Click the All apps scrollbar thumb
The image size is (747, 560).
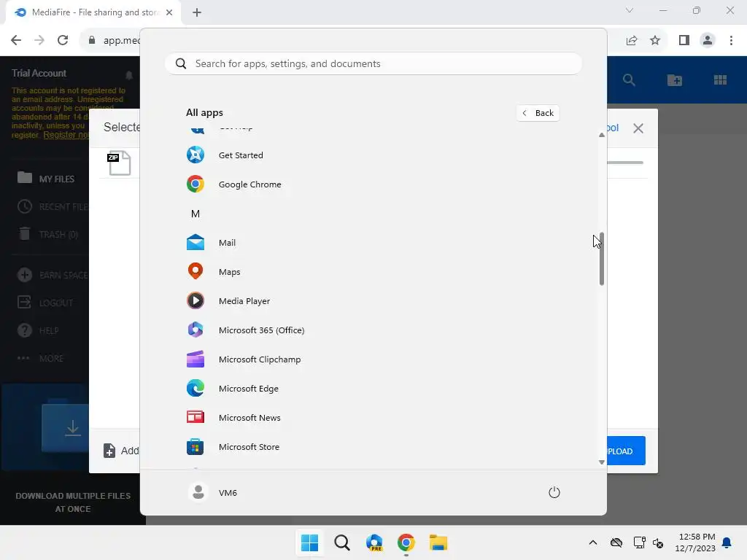(x=602, y=259)
